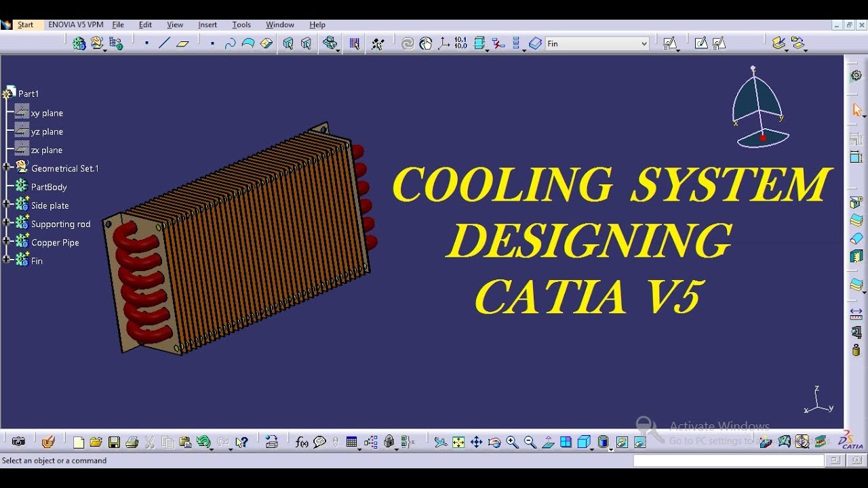
Task: Save the part with the floppy icon
Action: tap(114, 443)
